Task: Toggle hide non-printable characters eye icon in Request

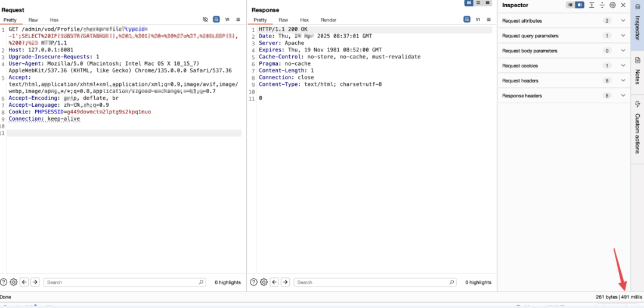Action: (x=205, y=19)
